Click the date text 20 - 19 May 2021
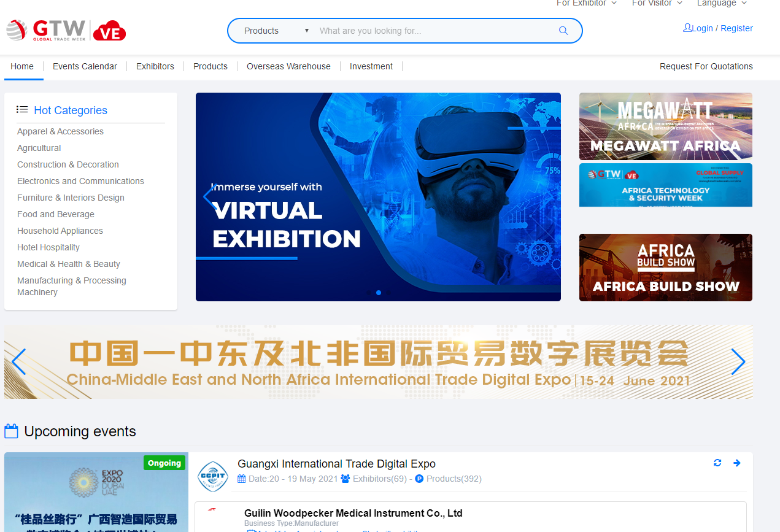The height and width of the screenshot is (532, 780). click(x=303, y=479)
